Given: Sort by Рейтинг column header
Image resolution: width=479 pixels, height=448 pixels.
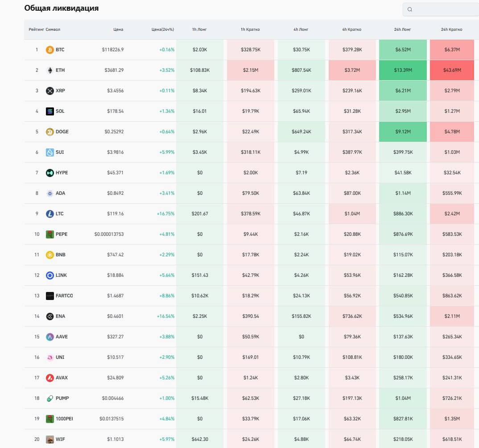Looking at the screenshot, I should tap(37, 29).
